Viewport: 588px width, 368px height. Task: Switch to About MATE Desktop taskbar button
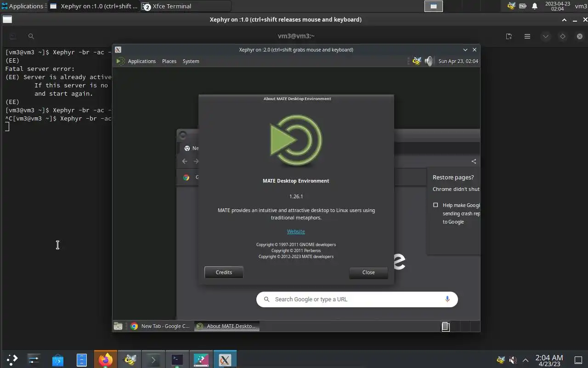[x=226, y=326]
